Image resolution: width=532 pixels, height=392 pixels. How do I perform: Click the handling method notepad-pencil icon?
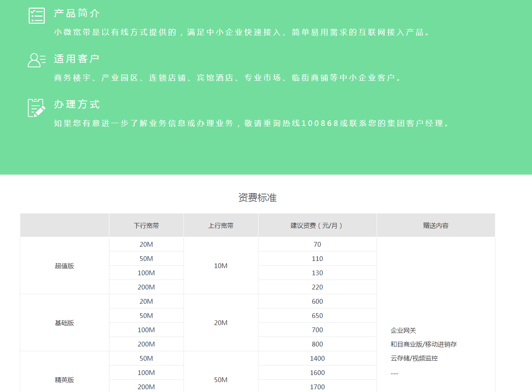36,108
